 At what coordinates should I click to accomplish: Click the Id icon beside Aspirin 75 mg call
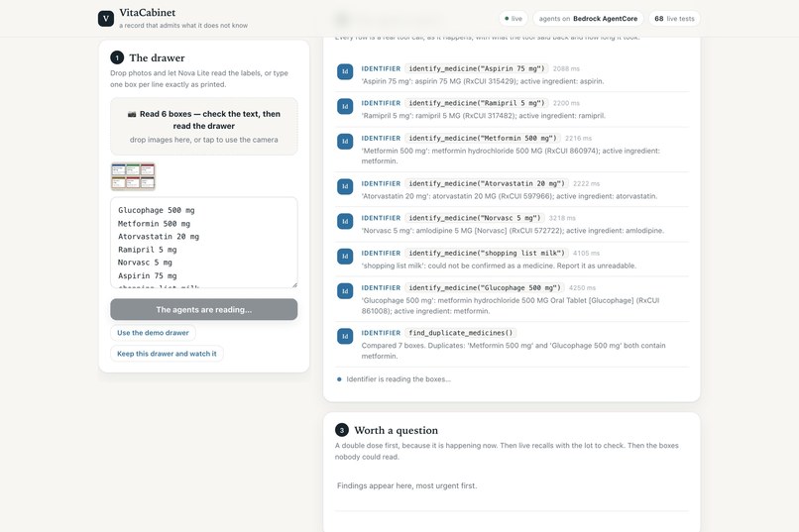point(345,71)
